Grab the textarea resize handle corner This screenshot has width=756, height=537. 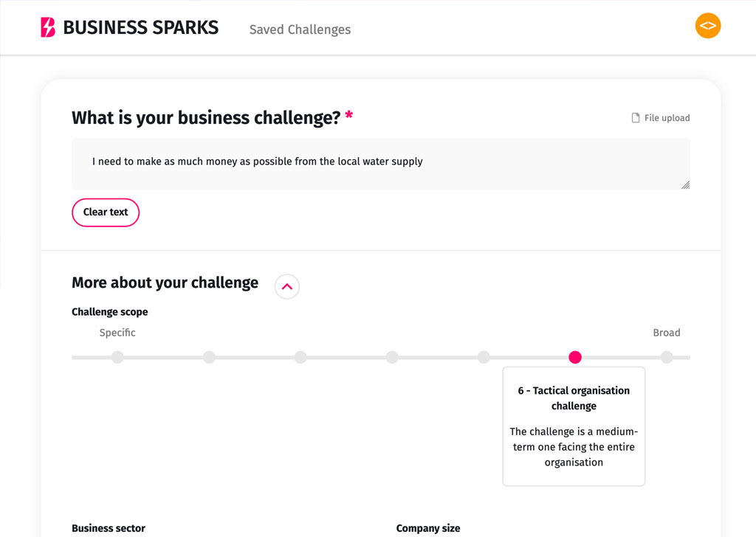(x=686, y=185)
